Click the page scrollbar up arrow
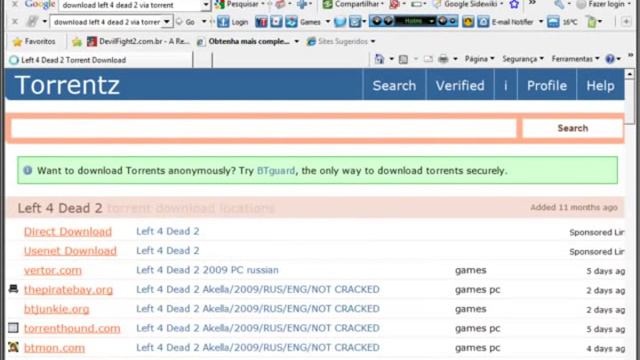Screen dimensions: 640x360 click(x=629, y=74)
